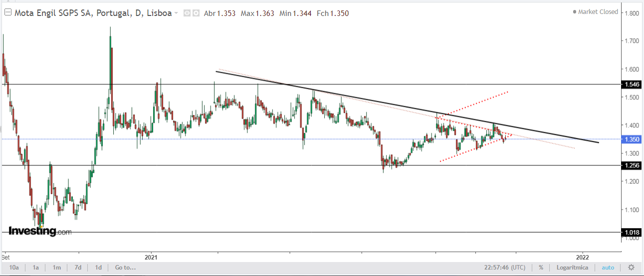Toggle the auto scale option

(608, 268)
